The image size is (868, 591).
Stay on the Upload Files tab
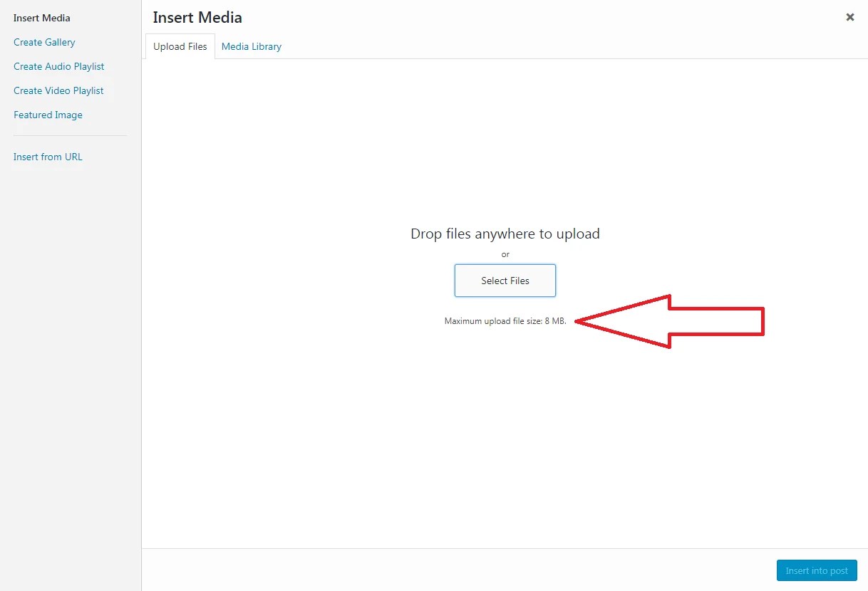(179, 46)
